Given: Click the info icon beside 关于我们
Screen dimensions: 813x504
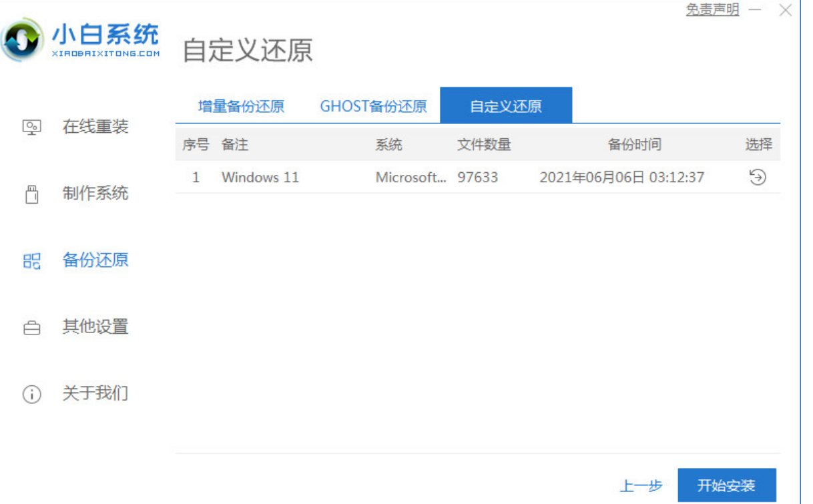Looking at the screenshot, I should [31, 395].
